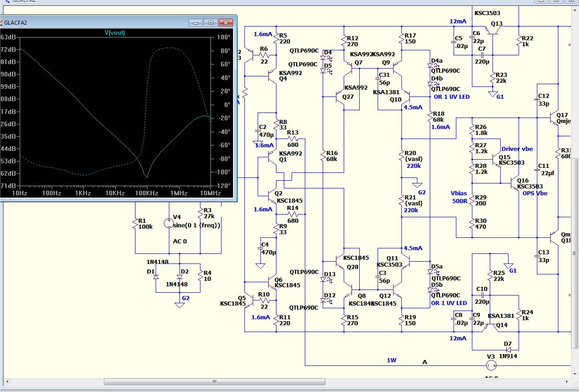Click the -120° phase axis label

[222, 186]
